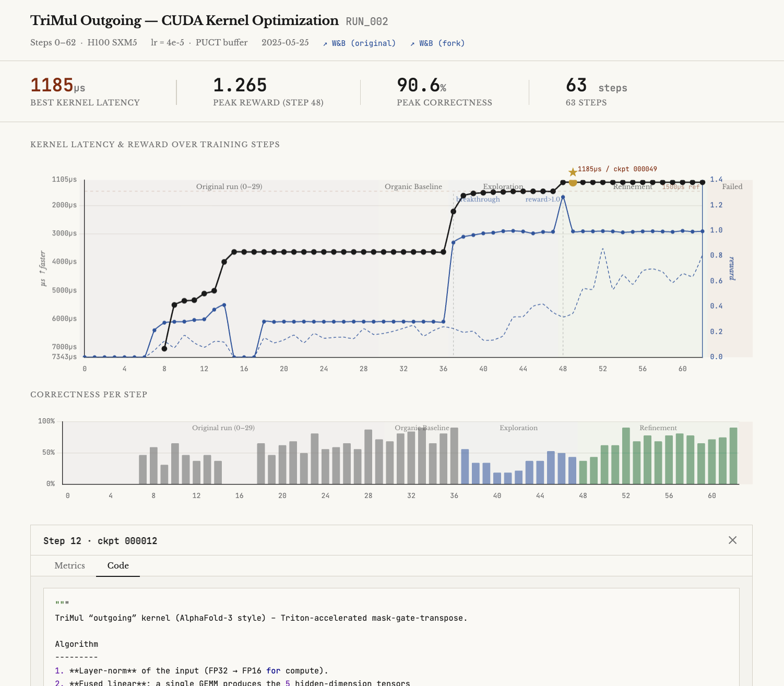Image resolution: width=784 pixels, height=686 pixels.
Task: Click the black latency point at step 8
Action: [164, 349]
